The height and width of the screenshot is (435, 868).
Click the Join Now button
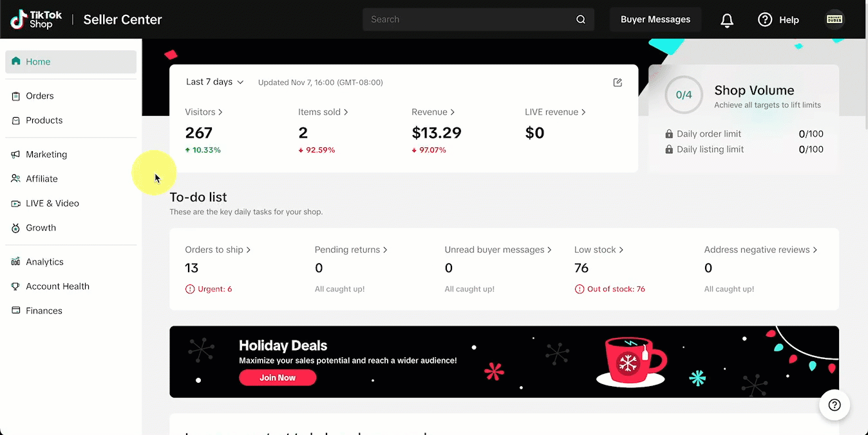[278, 378]
